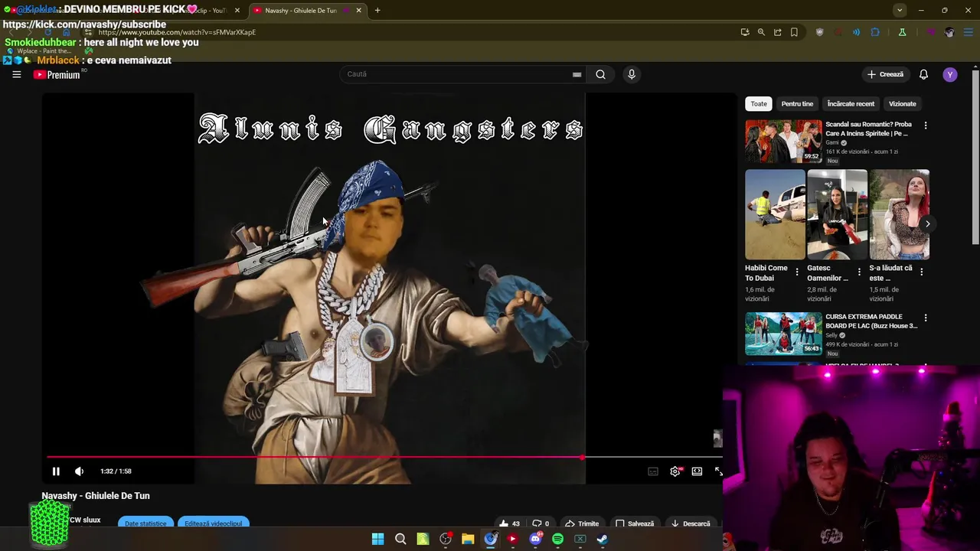
Task: Open the YouTube guide hamburger menu
Action: 16,74
